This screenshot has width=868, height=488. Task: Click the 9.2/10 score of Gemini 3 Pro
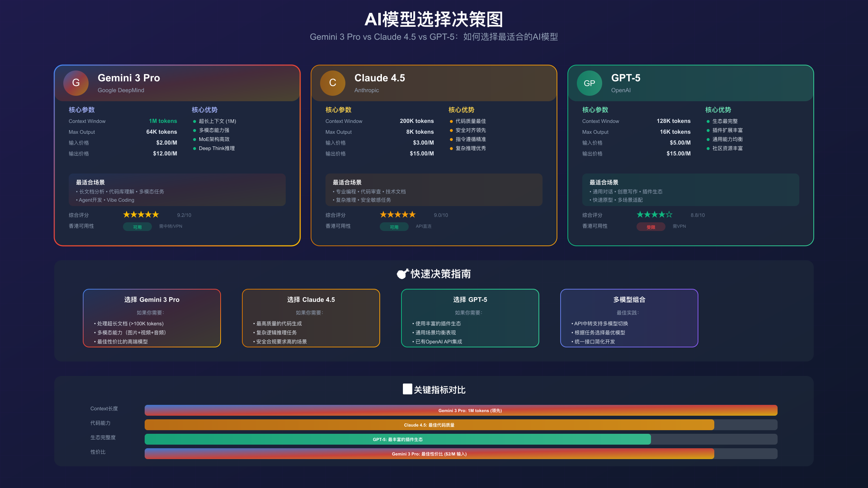point(184,215)
